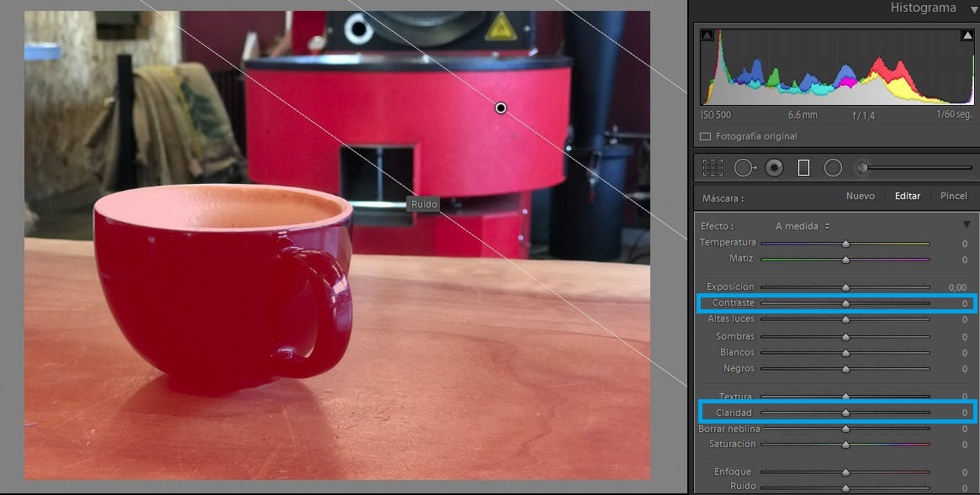980x495 pixels.
Task: Click the Temperatura slider handle
Action: click(x=845, y=244)
